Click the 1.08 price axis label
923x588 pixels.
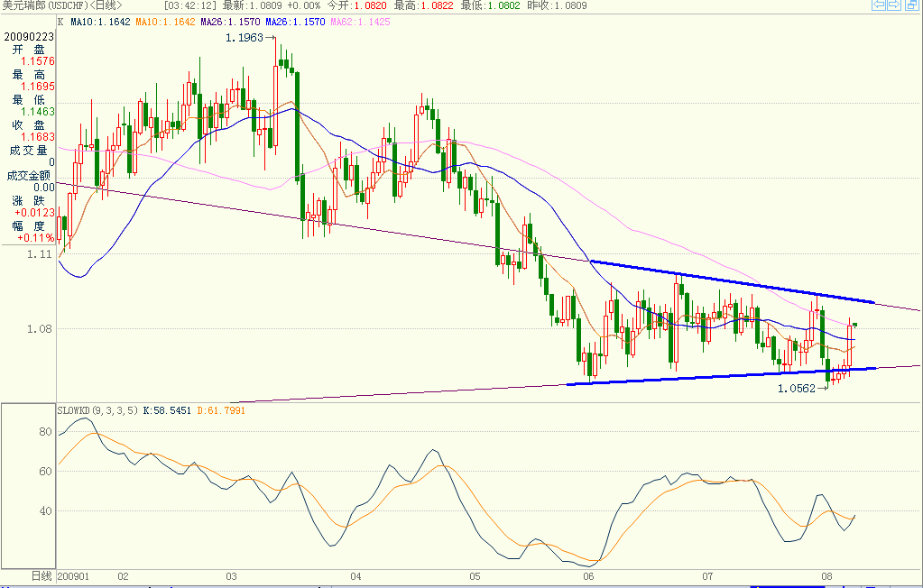point(40,329)
